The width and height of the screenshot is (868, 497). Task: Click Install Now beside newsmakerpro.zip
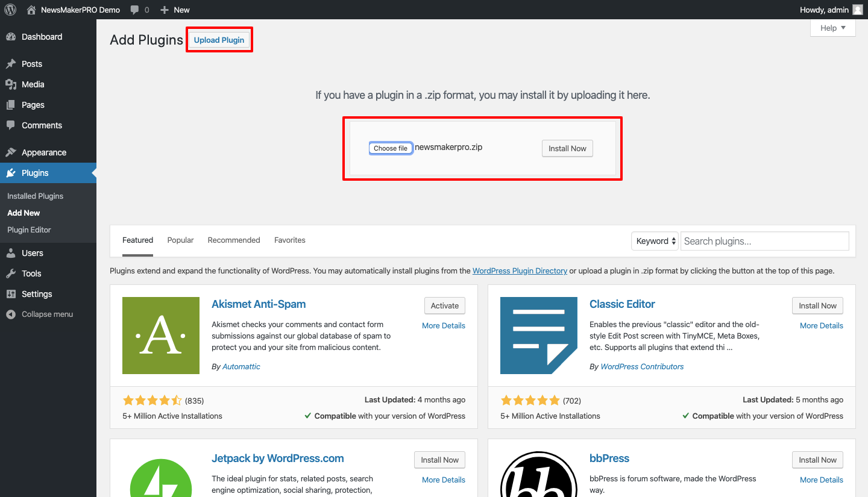point(567,148)
